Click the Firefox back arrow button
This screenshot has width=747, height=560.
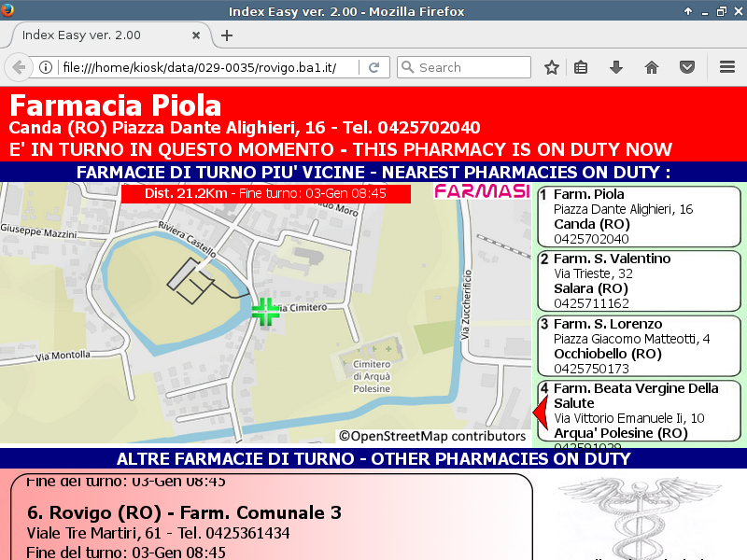[x=18, y=67]
